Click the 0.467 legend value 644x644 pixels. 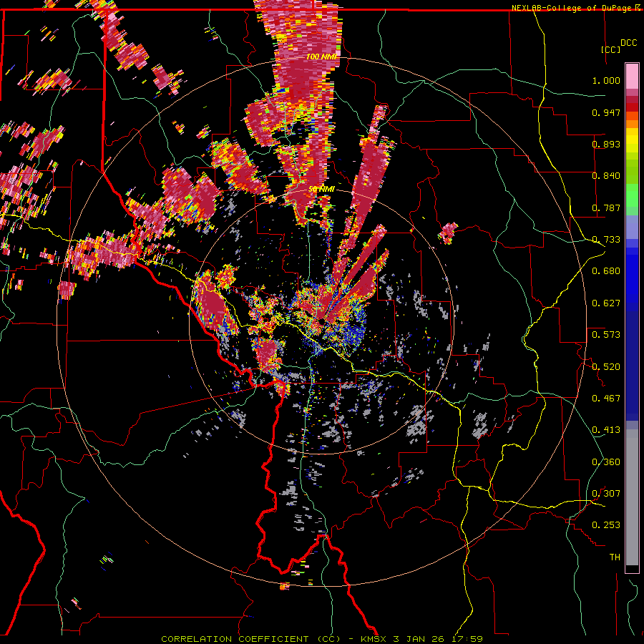pyautogui.click(x=606, y=399)
